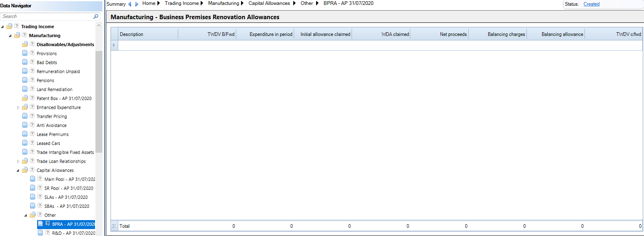The width and height of the screenshot is (644, 236).
Task: Click the WDA claimed column header
Action: tap(381, 34)
